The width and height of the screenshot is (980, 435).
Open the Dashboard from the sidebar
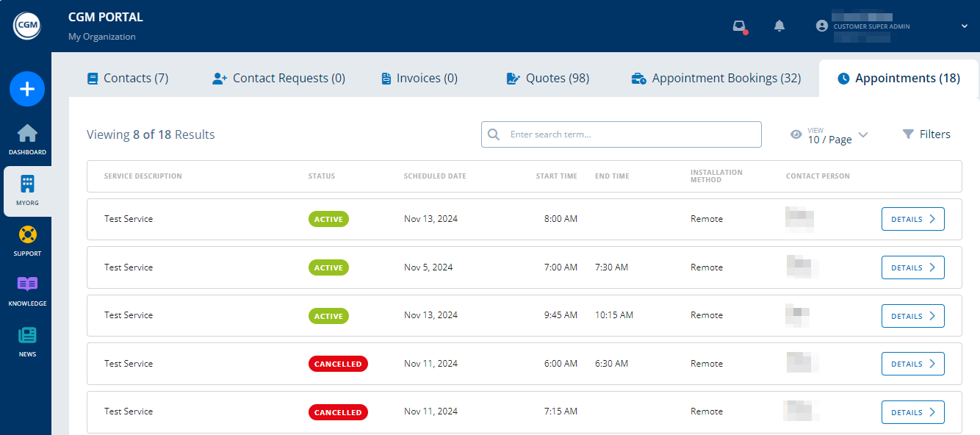coord(27,138)
